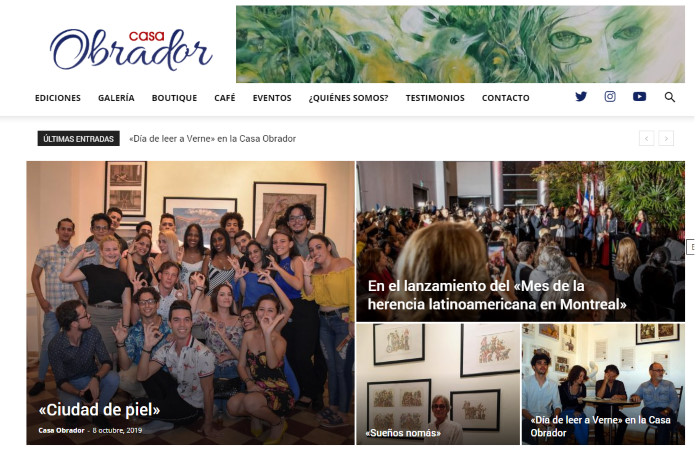Open the Contacto page

click(x=505, y=98)
